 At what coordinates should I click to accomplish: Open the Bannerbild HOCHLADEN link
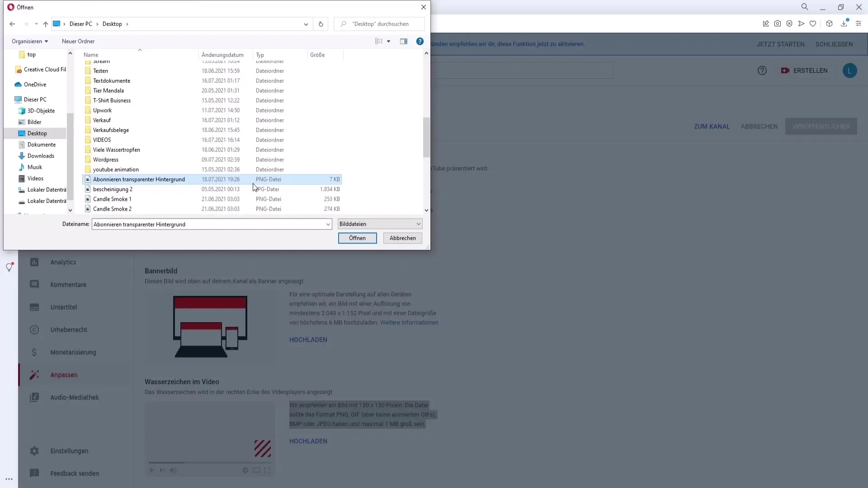point(308,339)
